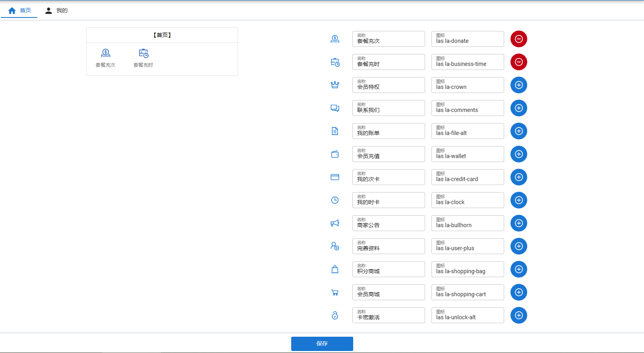Open the 我的 tab
The image size is (644, 353).
[x=56, y=10]
